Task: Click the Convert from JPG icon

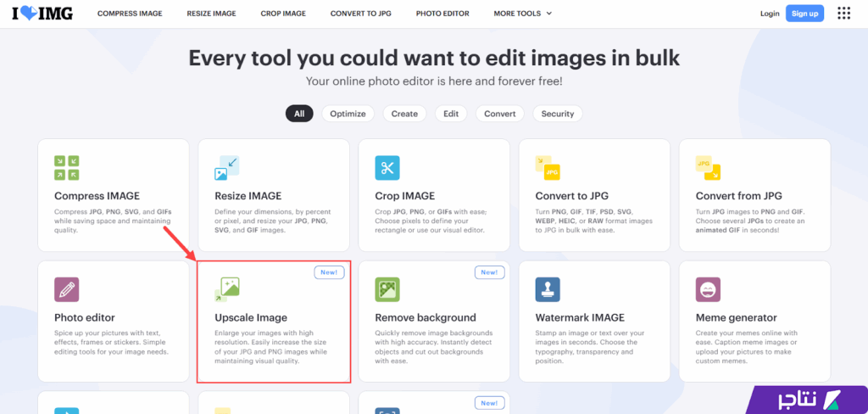Action: (x=708, y=168)
